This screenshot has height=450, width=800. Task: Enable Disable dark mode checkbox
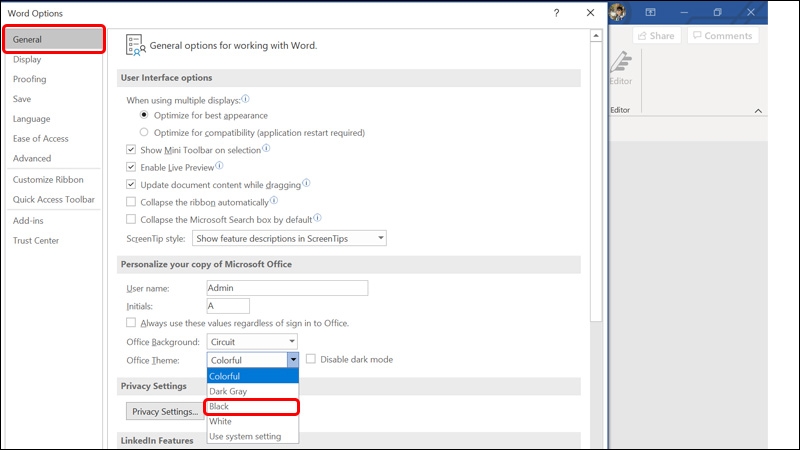(x=311, y=359)
